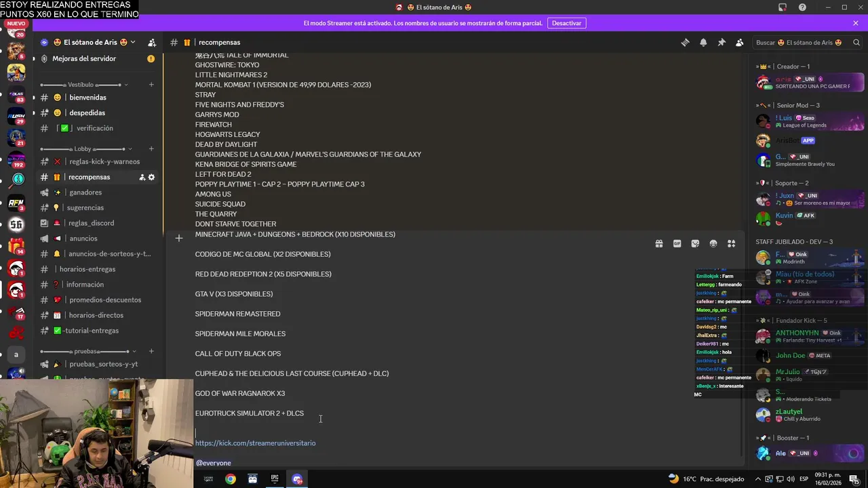Click text EUROTRUCK SIMULATOR 2 + DLCS
This screenshot has width=868, height=488.
click(x=250, y=413)
